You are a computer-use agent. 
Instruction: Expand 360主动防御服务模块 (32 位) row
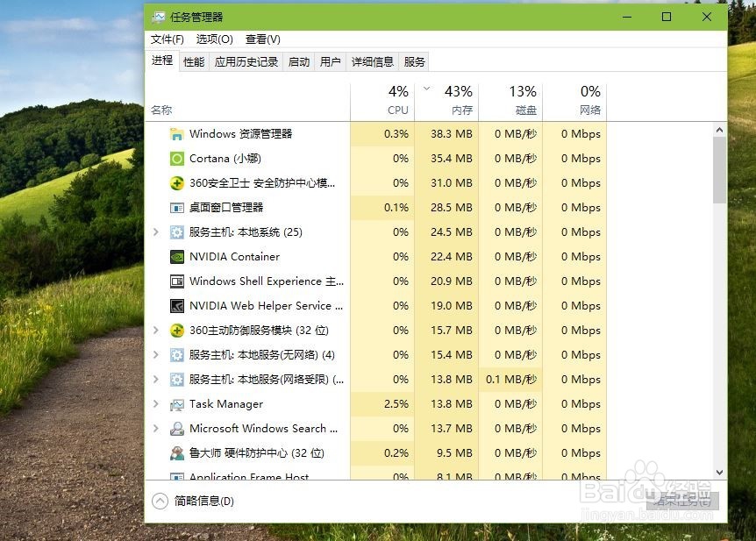[x=156, y=331]
